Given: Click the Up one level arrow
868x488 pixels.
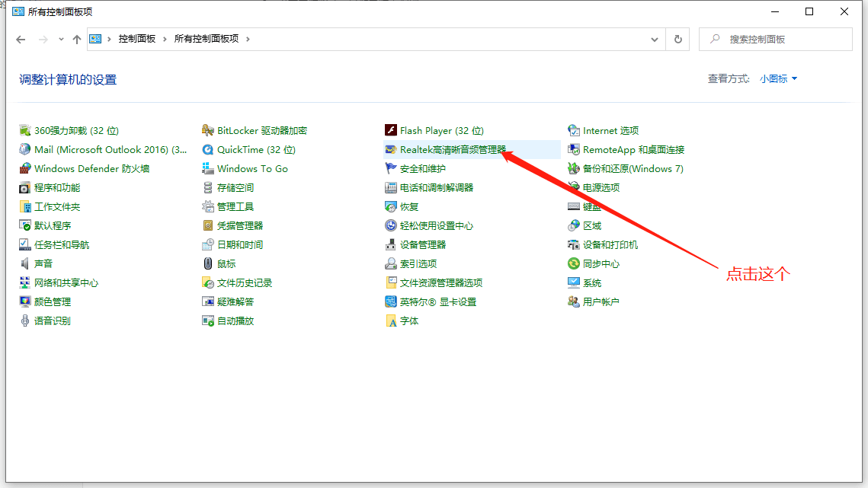Looking at the screenshot, I should 77,40.
